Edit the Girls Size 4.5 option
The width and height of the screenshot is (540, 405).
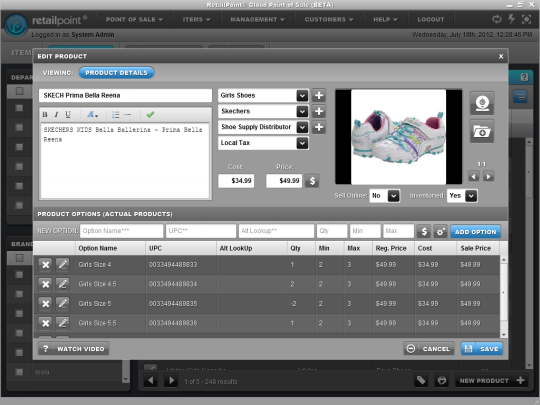[x=62, y=284]
